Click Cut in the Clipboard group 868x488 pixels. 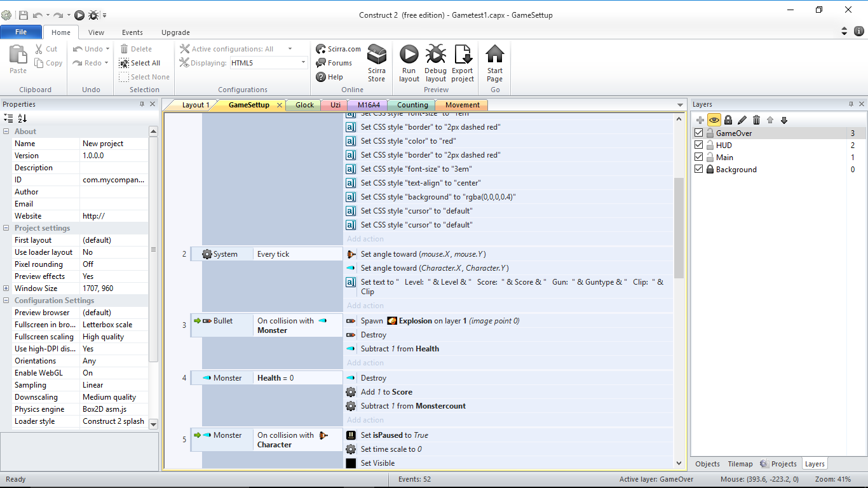(x=46, y=49)
